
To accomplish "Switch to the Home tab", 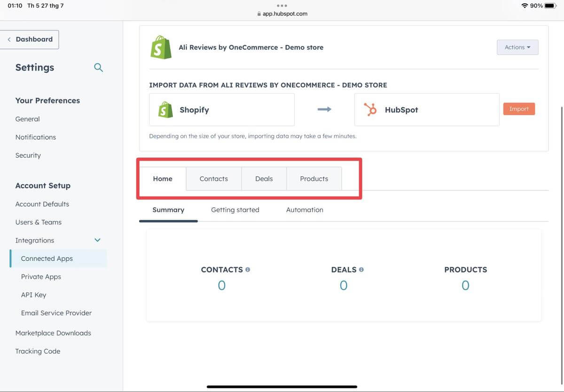I will point(163,179).
